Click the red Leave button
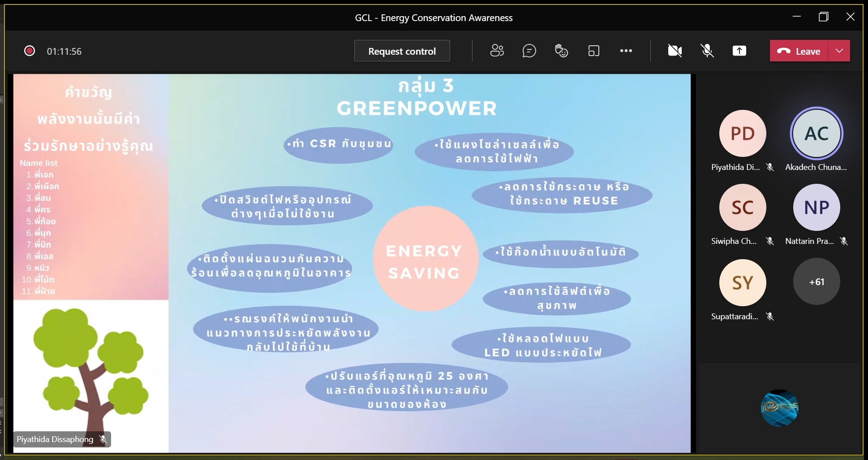 [799, 51]
